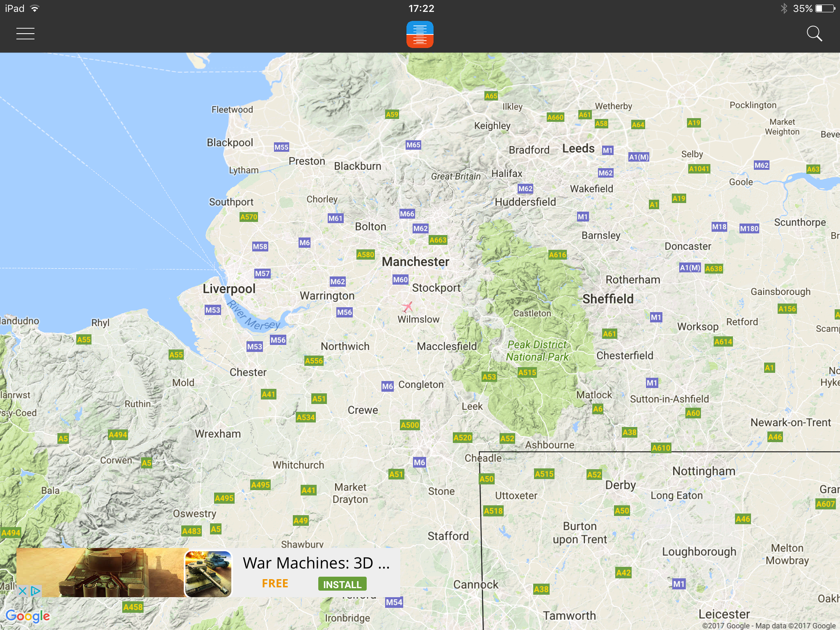Tap the A616 road shield
Screen dimensions: 840x630
point(557,255)
